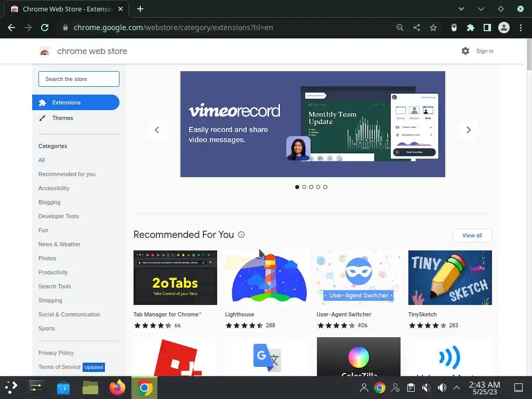Click the speaker volume icon in system tray
532x399 pixels.
pos(442,388)
